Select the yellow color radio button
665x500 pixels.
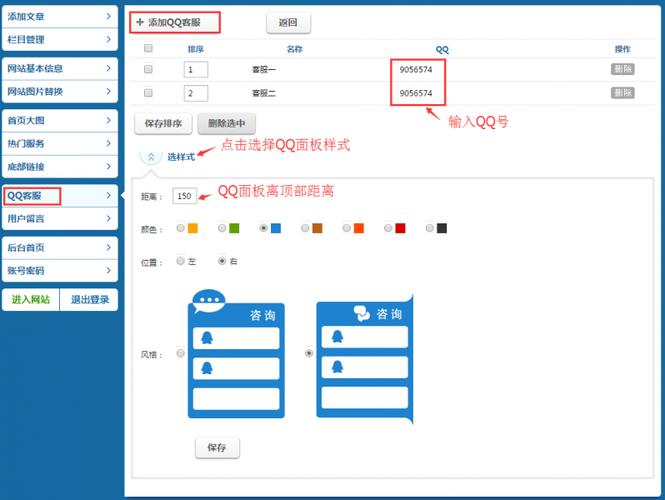181,228
